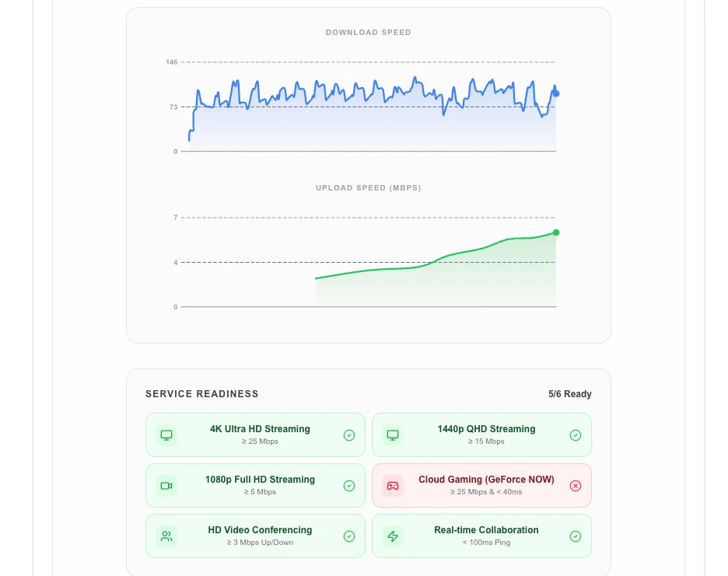Click the Download Speed chart title
The width and height of the screenshot is (728, 576).
pos(368,33)
